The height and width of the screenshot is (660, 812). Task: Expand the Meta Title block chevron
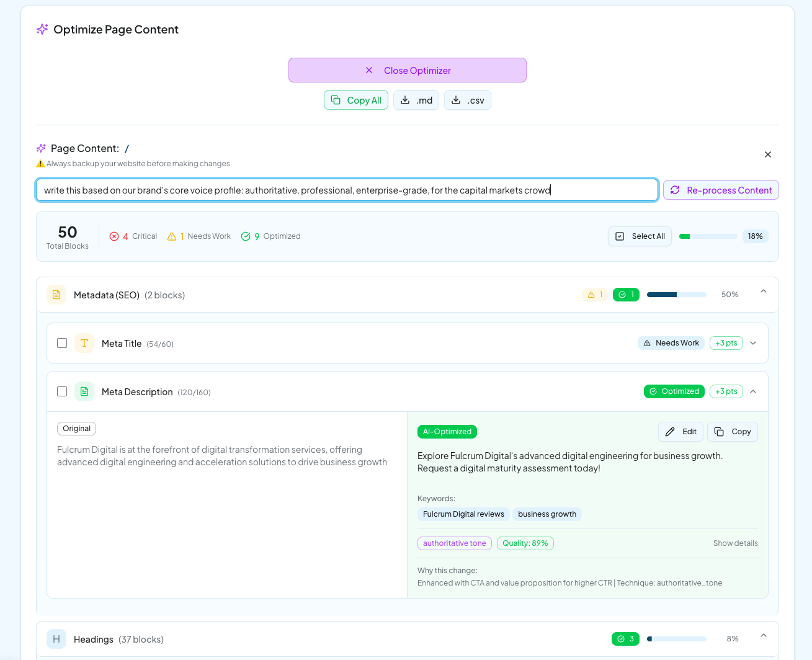coord(753,343)
